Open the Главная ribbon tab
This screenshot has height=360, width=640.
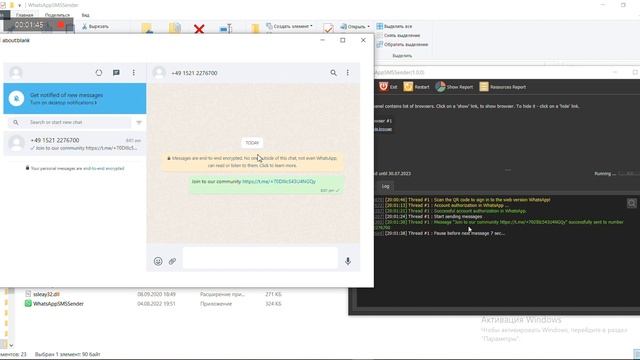coord(24,15)
